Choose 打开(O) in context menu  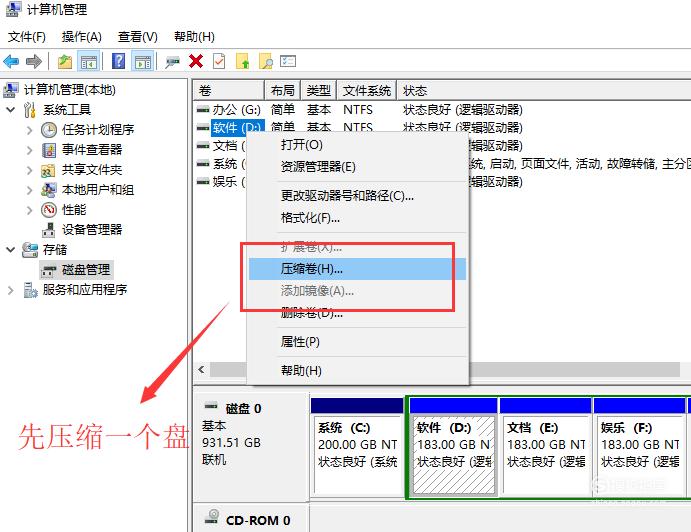[x=357, y=145]
